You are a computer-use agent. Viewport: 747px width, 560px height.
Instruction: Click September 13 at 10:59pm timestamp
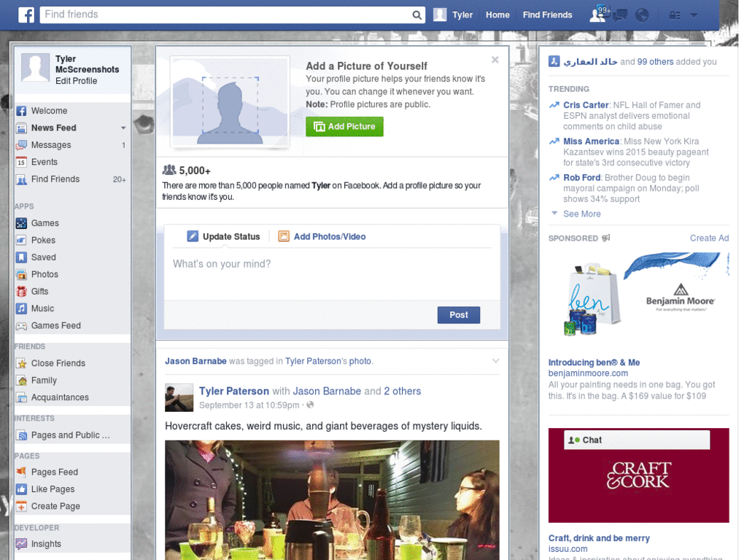tap(249, 405)
